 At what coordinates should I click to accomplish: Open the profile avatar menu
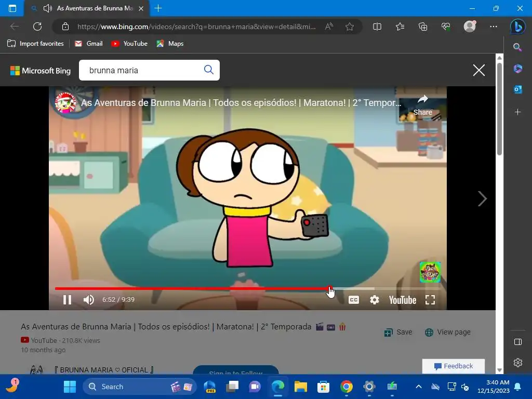(470, 26)
